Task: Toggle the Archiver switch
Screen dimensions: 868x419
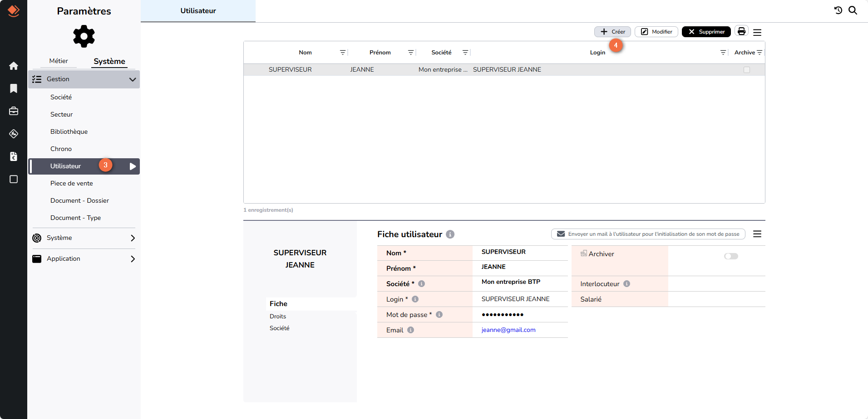Action: point(731,256)
